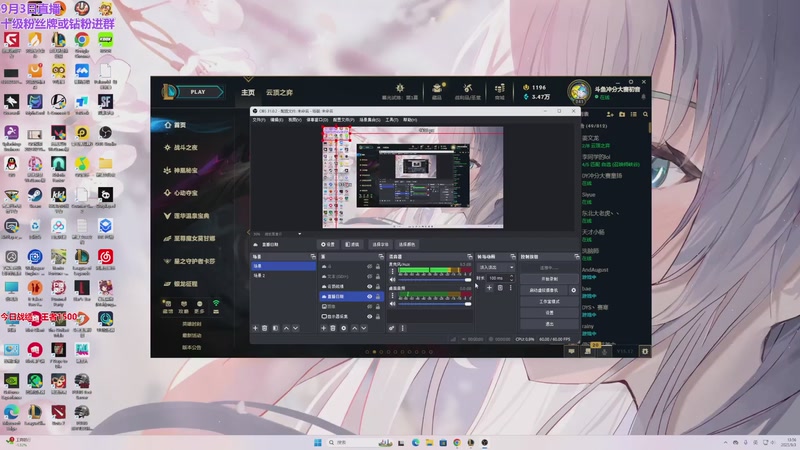This screenshot has height=450, width=800.
Task: Open Google Chrome desktop icon
Action: (82, 43)
